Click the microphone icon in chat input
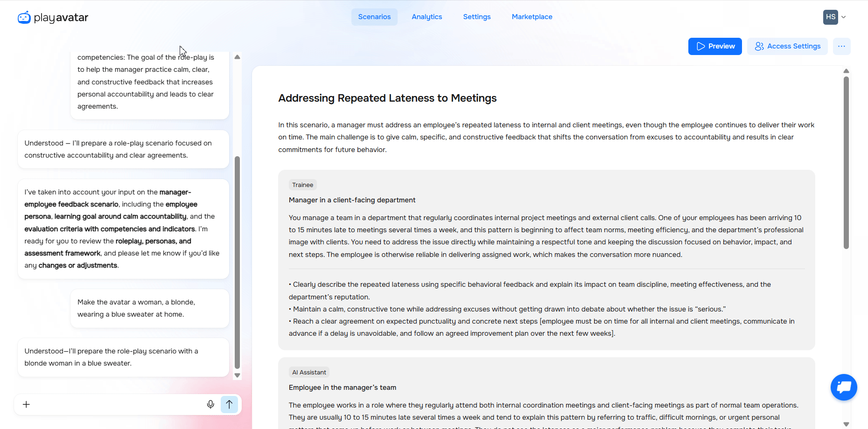The image size is (868, 429). click(210, 404)
